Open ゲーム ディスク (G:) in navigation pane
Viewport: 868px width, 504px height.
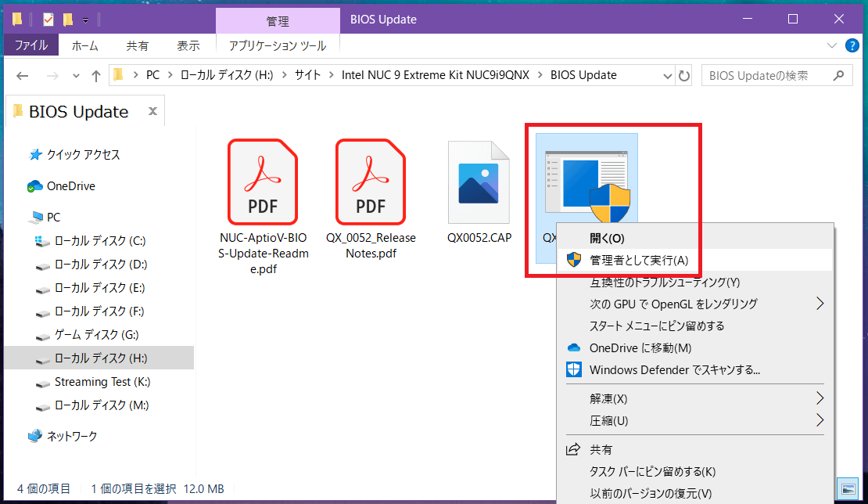coord(96,334)
